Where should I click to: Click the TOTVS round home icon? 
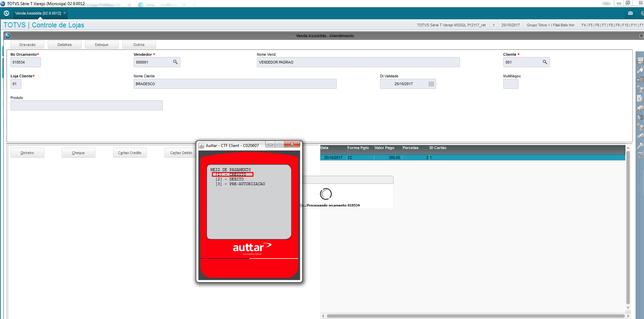tap(6, 13)
